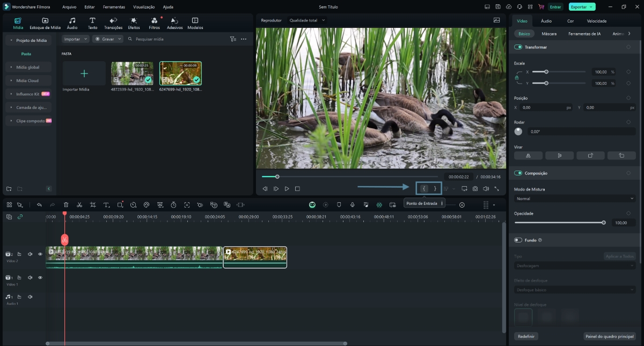Enable the Fundo switch
The height and width of the screenshot is (346, 644).
pyautogui.click(x=518, y=240)
